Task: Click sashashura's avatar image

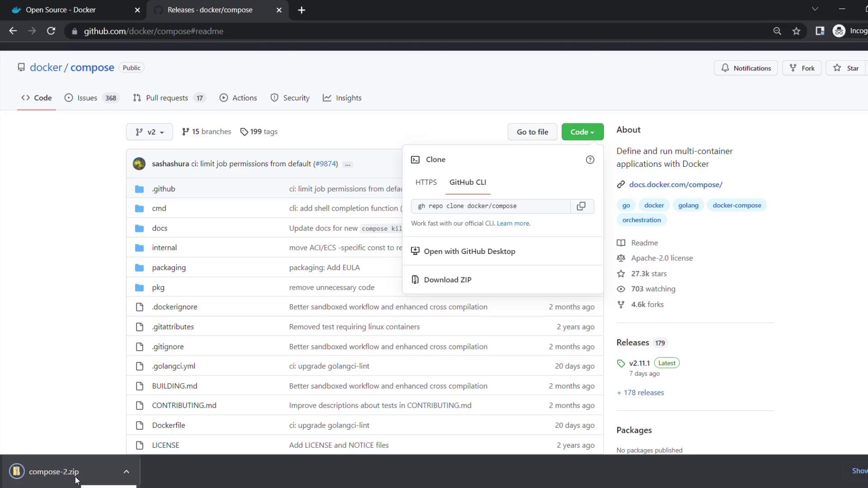Action: pos(139,164)
